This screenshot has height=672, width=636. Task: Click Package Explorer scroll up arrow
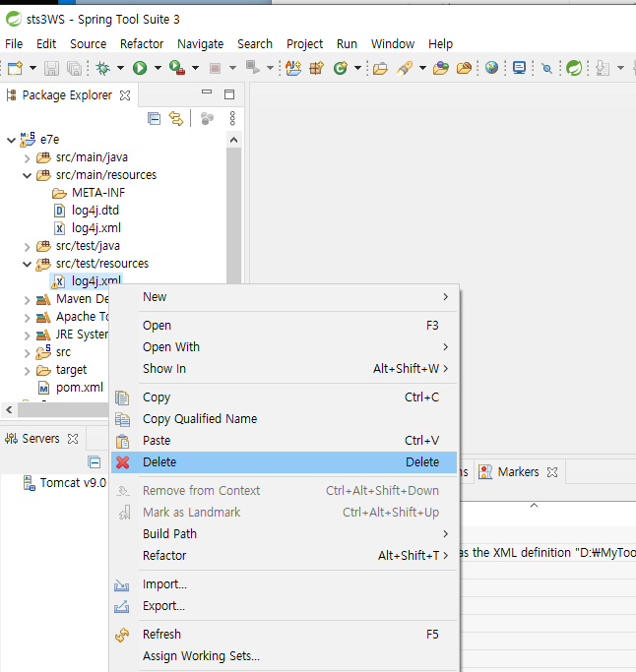pyautogui.click(x=233, y=140)
